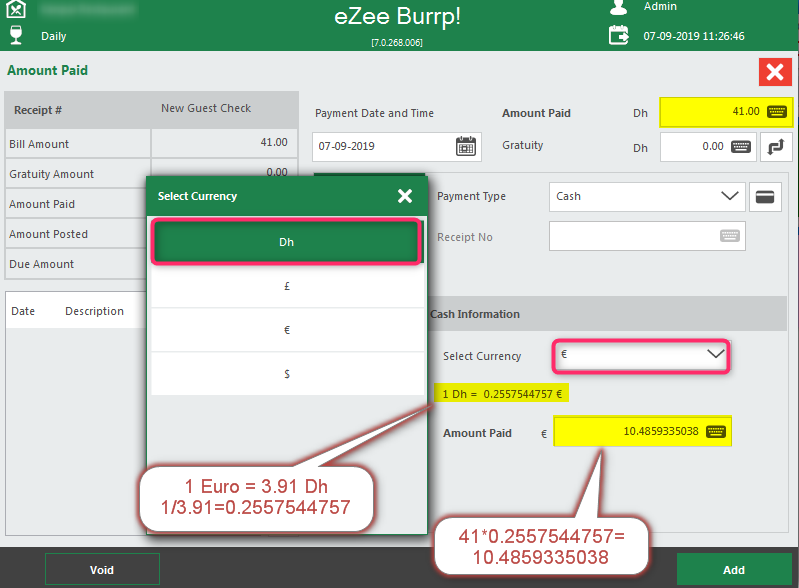Click the Amount Paid 41.00 input field

[x=726, y=112]
